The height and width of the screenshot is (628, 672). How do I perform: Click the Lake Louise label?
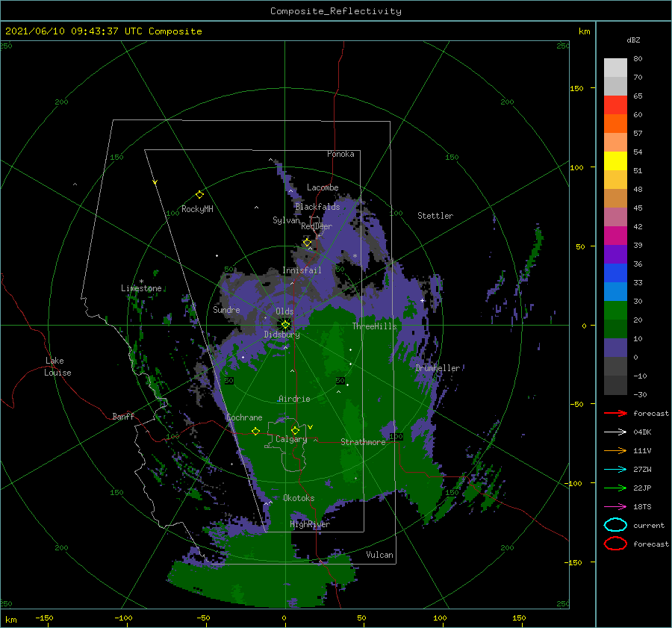57,367
